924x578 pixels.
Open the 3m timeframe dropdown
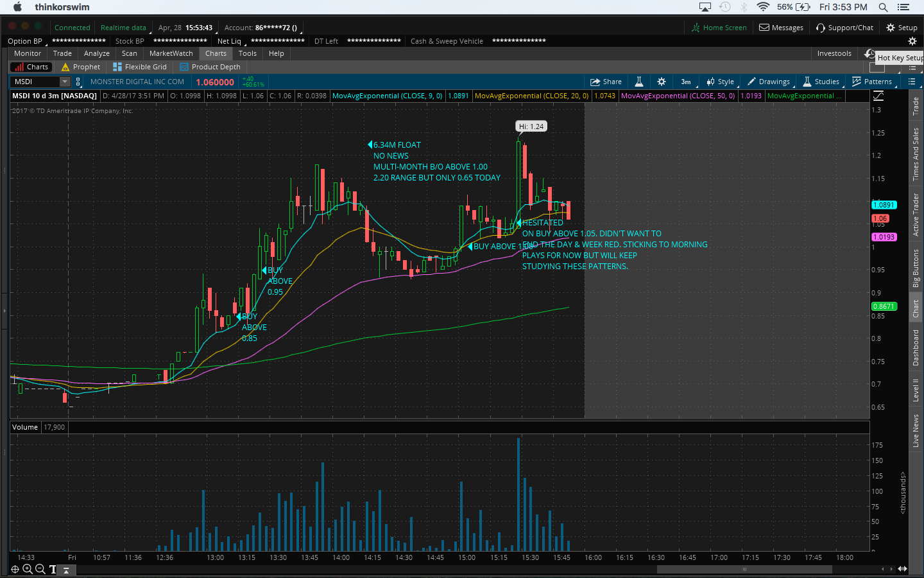click(687, 82)
